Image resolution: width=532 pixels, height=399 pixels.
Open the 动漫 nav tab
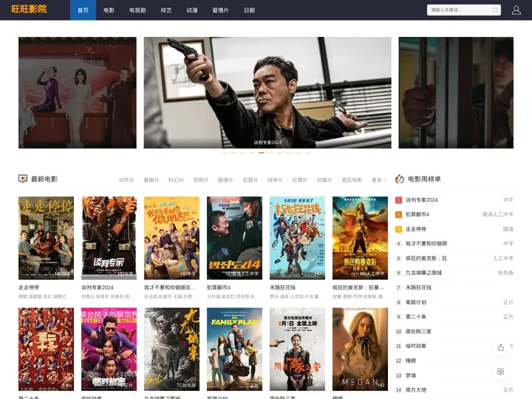point(192,10)
